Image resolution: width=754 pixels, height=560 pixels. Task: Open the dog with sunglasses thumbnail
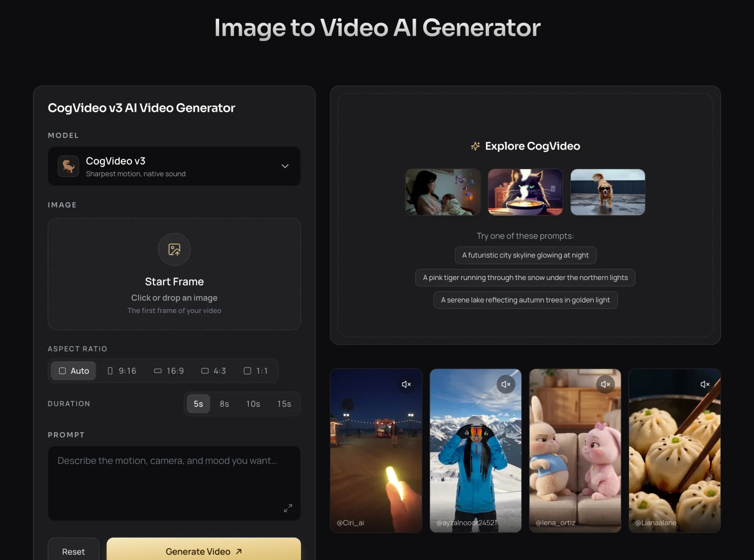click(608, 192)
